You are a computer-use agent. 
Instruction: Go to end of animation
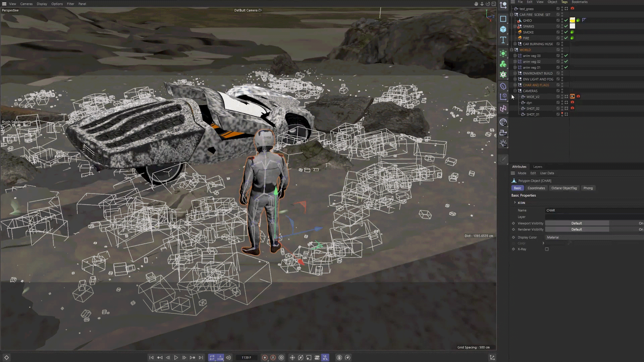[x=201, y=358]
